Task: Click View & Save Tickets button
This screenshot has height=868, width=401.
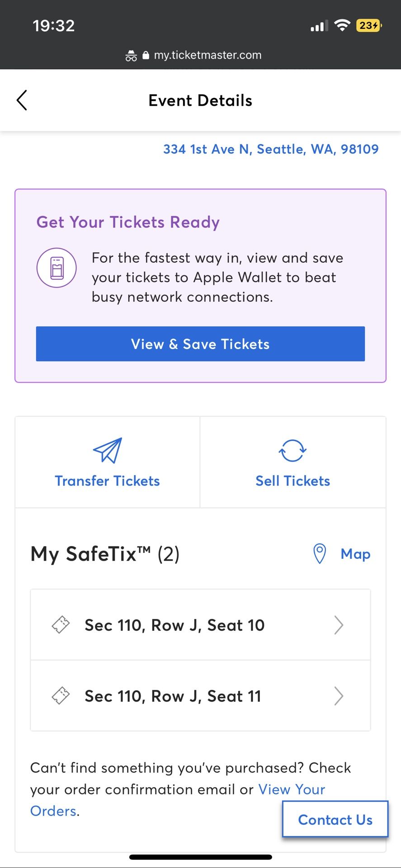Action: click(200, 344)
